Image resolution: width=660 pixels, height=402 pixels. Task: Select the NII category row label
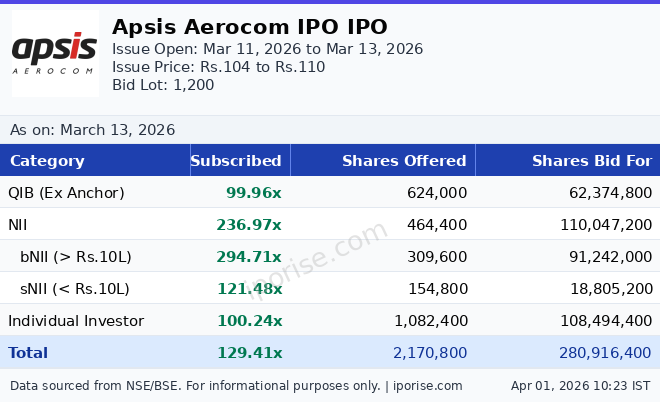coord(20,225)
